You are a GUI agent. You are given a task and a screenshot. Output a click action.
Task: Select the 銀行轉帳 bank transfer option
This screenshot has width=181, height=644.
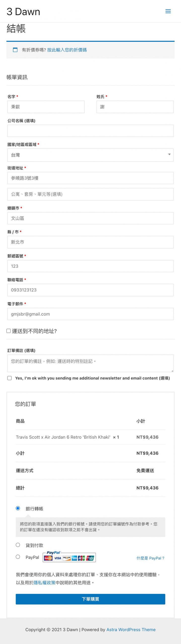click(x=18, y=508)
